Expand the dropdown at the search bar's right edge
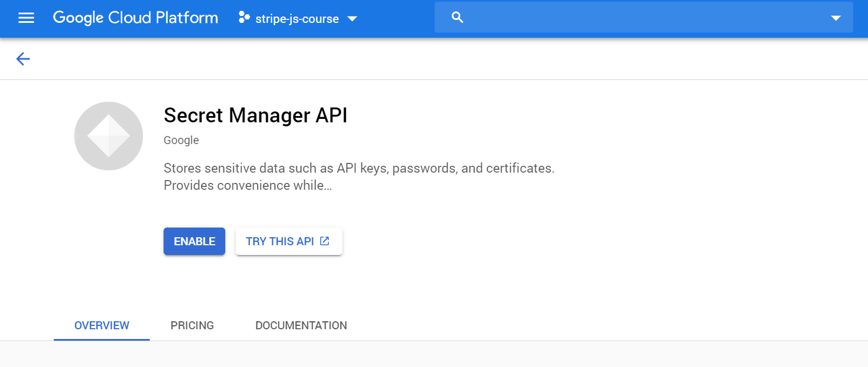This screenshot has width=868, height=367. pyautogui.click(x=837, y=17)
